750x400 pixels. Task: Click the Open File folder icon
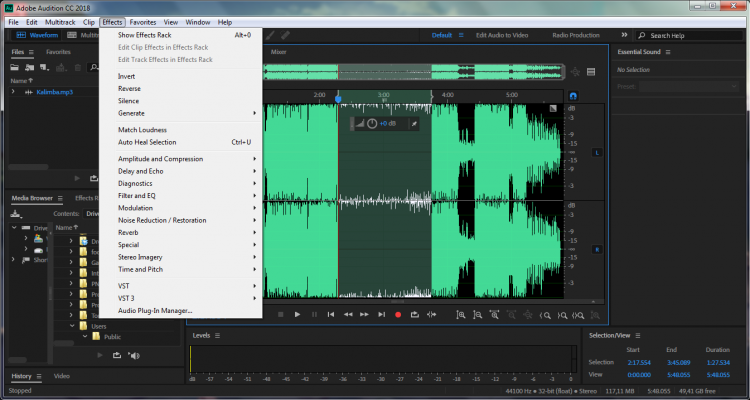(x=15, y=67)
